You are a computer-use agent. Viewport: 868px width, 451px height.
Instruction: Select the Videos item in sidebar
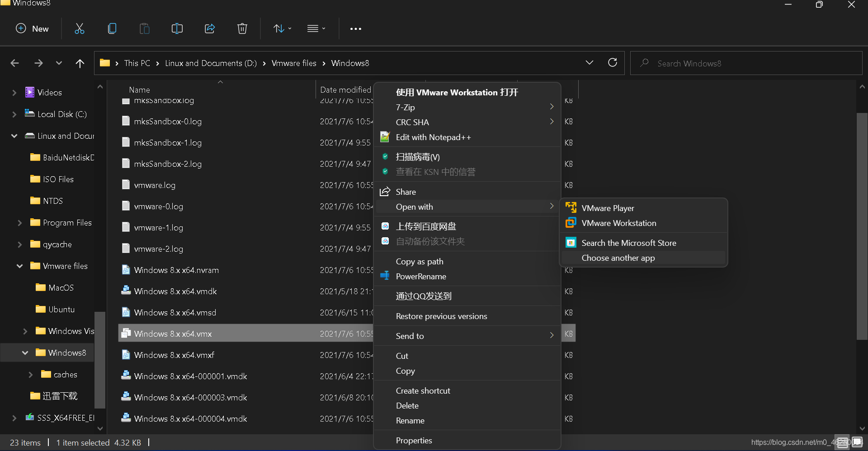(x=43, y=93)
